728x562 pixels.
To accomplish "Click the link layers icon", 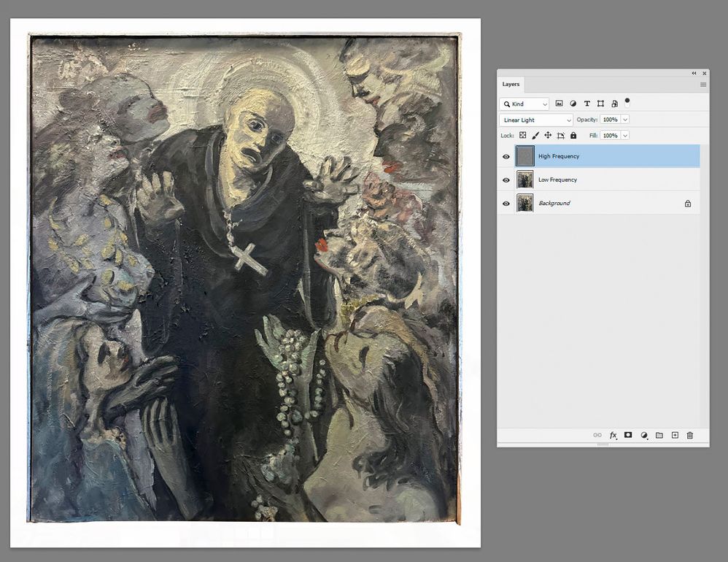I will (597, 435).
